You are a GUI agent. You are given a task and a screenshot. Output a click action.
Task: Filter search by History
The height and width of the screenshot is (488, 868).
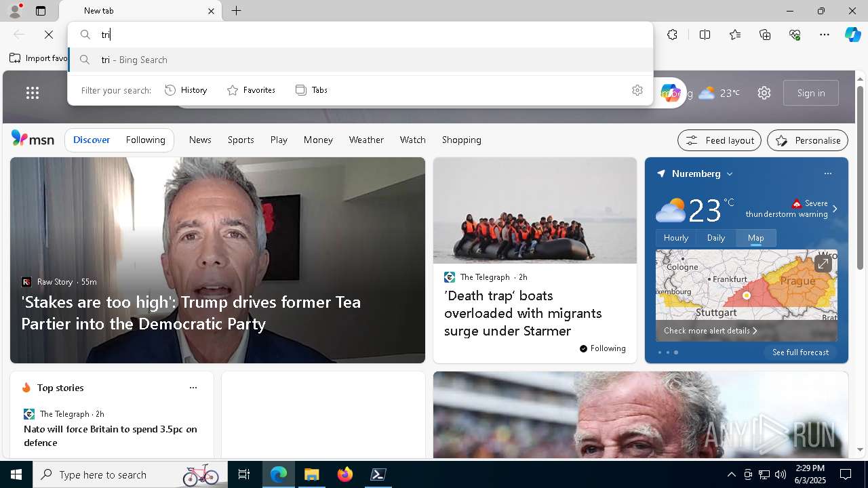(x=186, y=90)
